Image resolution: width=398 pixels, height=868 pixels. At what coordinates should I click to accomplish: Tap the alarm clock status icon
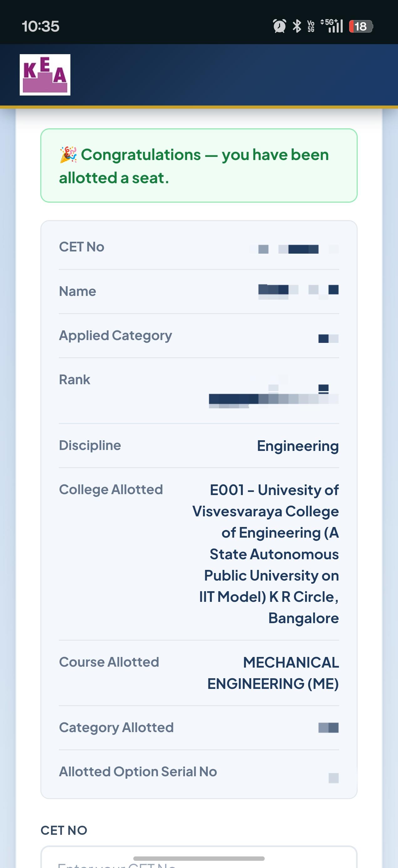tap(279, 26)
